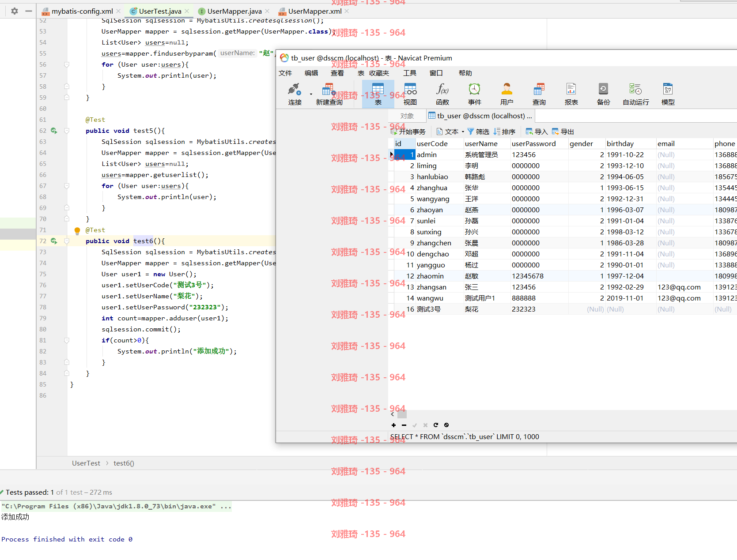Select the 'admin' userCode cell
This screenshot has height=560, width=737.
tap(439, 154)
